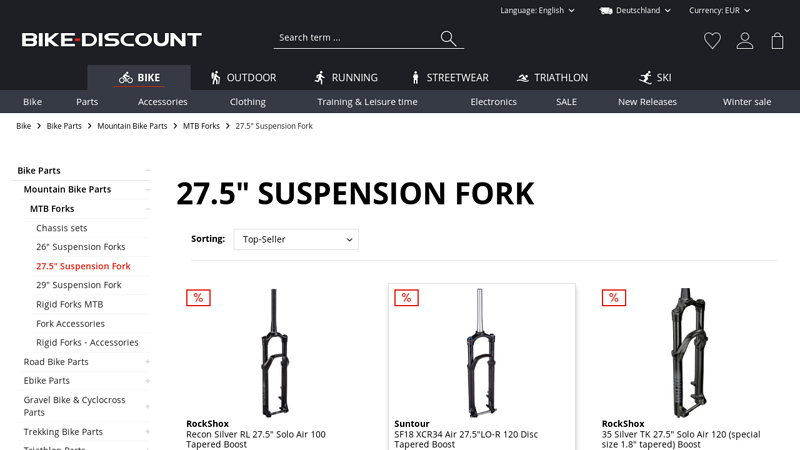The image size is (800, 450).
Task: Click the Mountain Bike Parts breadcrumb
Action: tap(132, 126)
